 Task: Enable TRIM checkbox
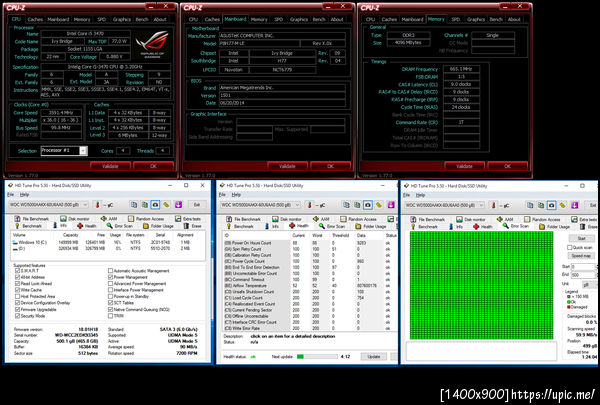pyautogui.click(x=110, y=316)
